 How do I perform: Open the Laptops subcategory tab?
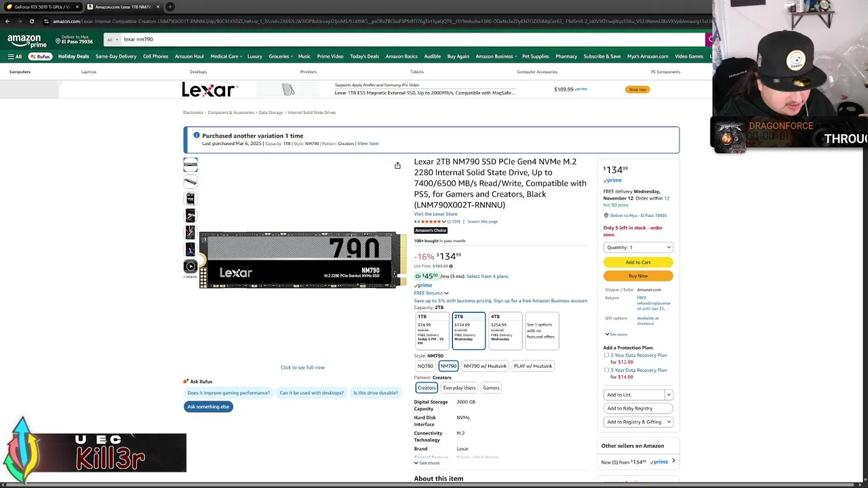(89, 72)
